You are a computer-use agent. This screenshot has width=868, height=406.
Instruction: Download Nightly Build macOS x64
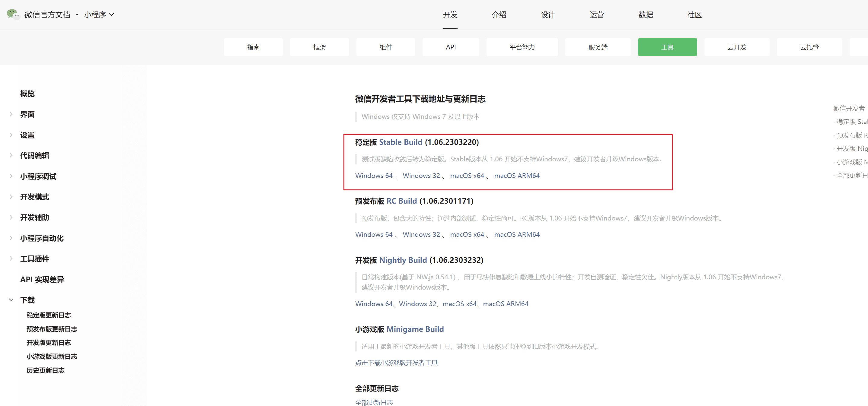[460, 304]
